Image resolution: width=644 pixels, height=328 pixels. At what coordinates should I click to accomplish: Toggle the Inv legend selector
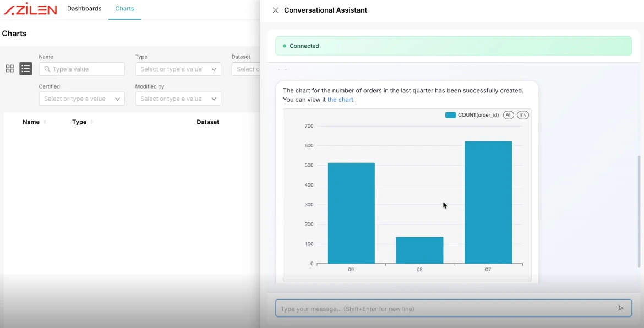522,114
